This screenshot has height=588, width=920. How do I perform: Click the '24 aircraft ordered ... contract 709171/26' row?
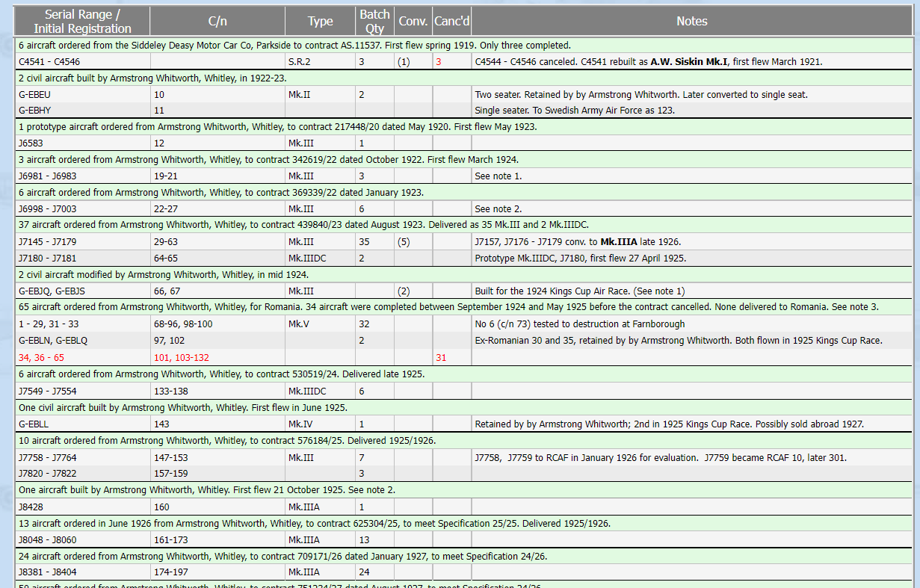pos(463,556)
